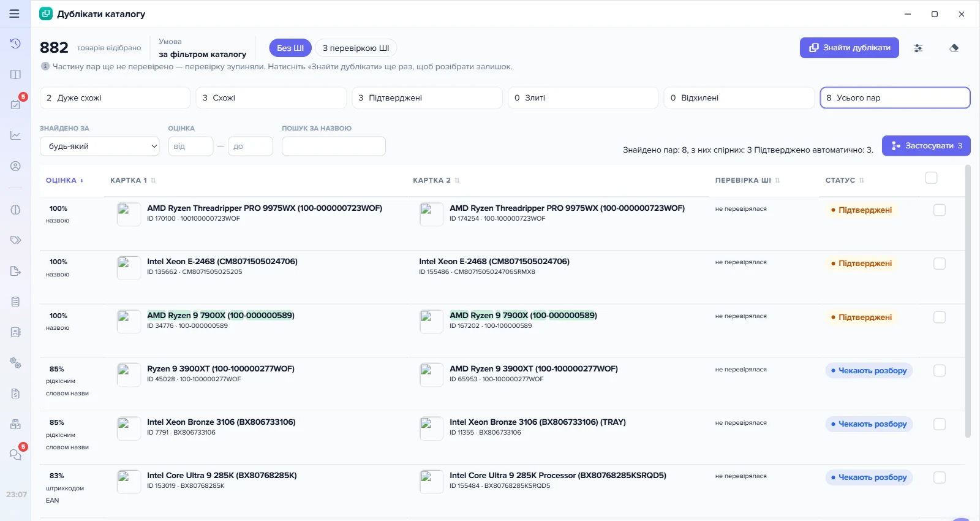Open the hamburger menu
This screenshot has width=980, height=521.
(14, 13)
